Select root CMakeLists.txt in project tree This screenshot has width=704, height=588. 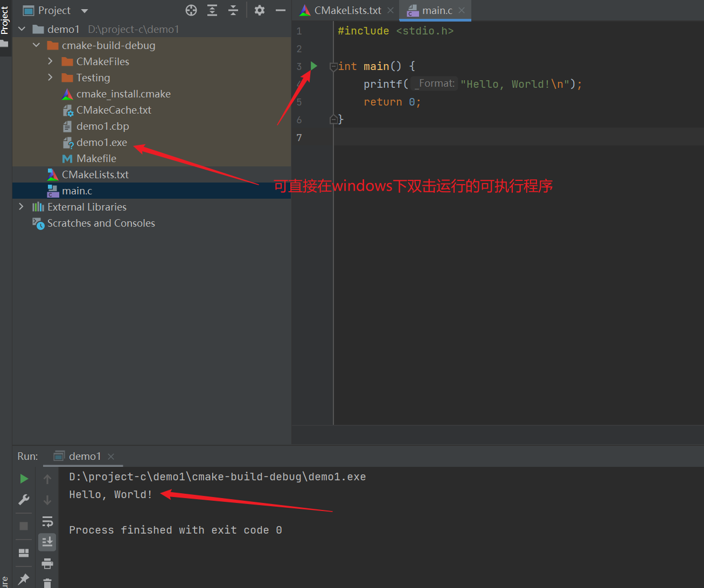(x=95, y=174)
